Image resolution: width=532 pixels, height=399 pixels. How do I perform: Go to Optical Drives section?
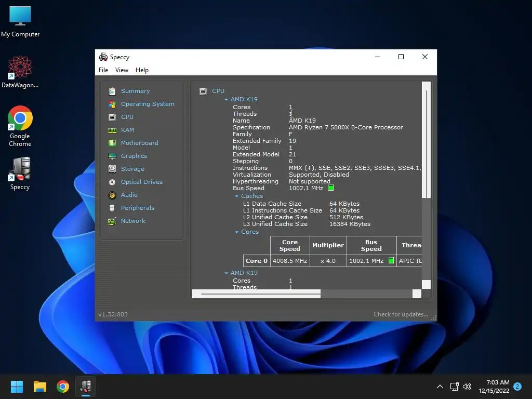142,182
